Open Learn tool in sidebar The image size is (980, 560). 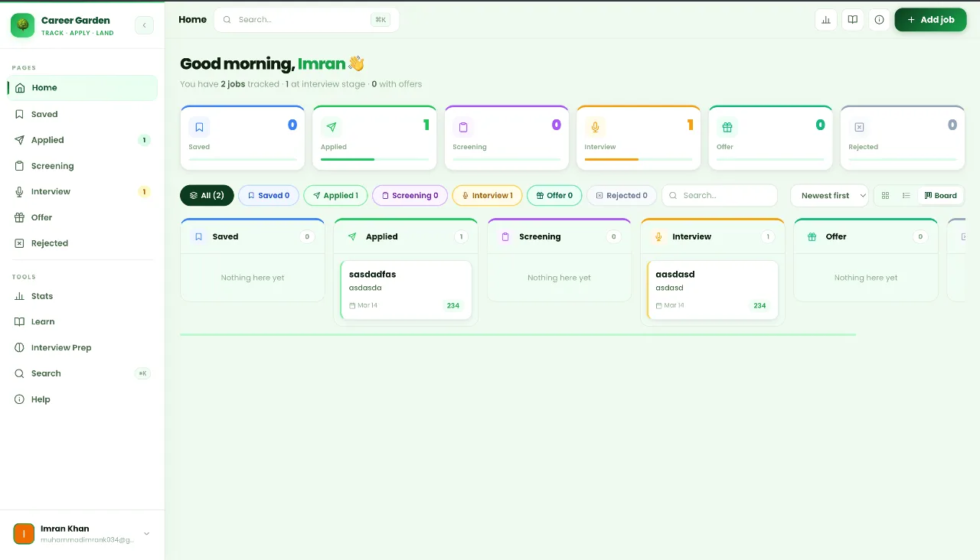pyautogui.click(x=83, y=322)
